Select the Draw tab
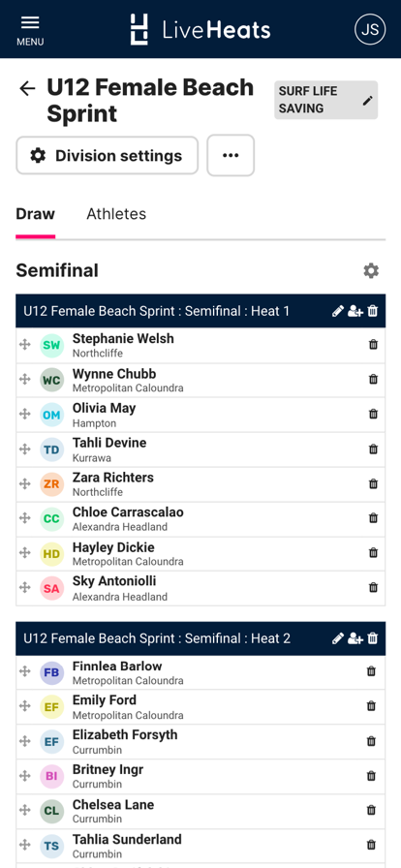 (x=36, y=214)
